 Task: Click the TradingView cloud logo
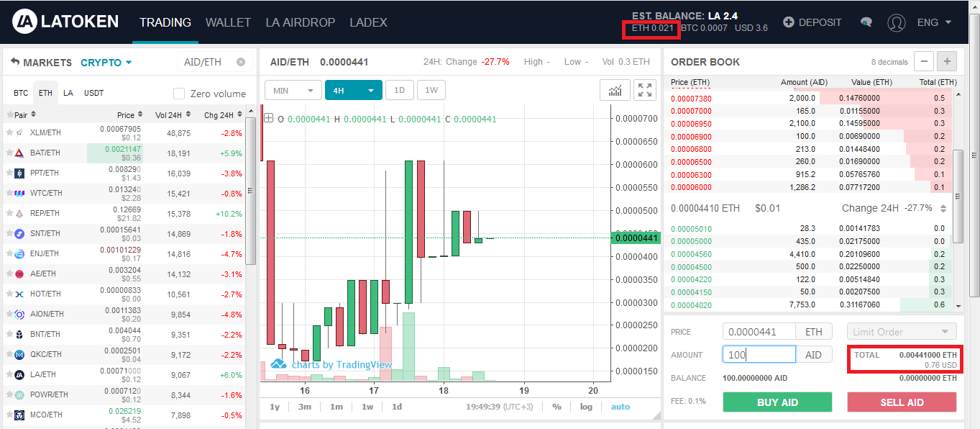coord(279,364)
